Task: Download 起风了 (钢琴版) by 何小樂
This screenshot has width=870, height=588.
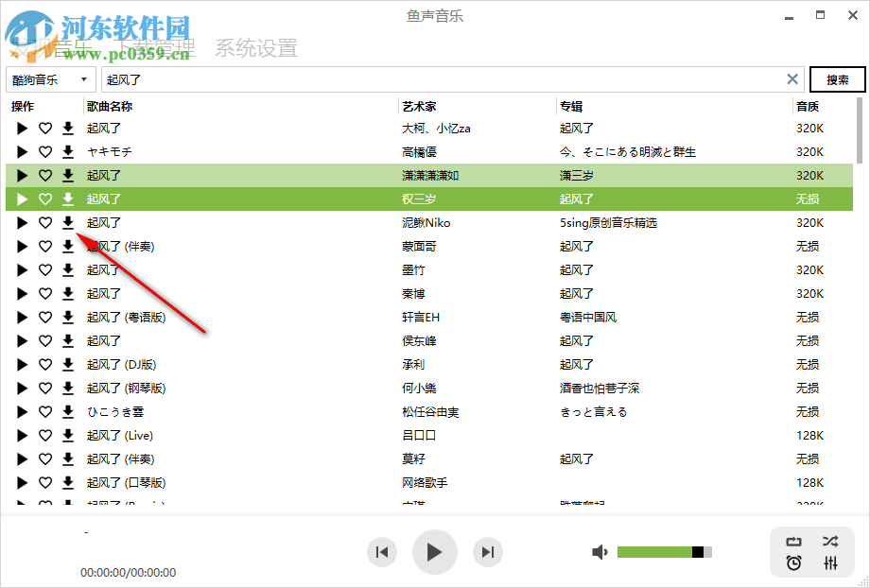Action: 66,388
